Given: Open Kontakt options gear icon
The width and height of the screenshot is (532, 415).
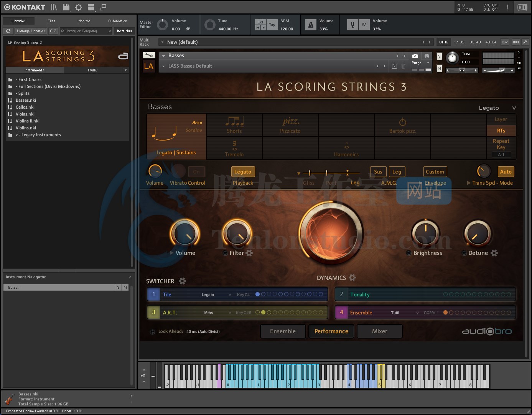Looking at the screenshot, I should (79, 7).
